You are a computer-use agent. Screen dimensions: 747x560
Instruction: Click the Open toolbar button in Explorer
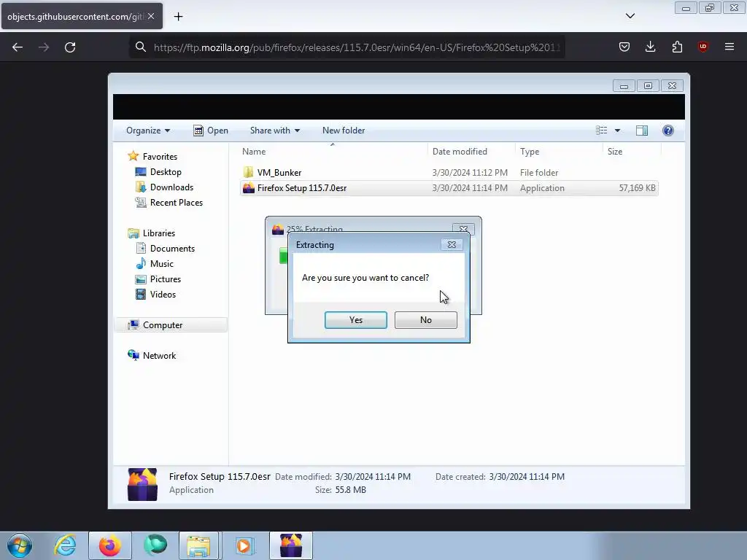pyautogui.click(x=211, y=131)
